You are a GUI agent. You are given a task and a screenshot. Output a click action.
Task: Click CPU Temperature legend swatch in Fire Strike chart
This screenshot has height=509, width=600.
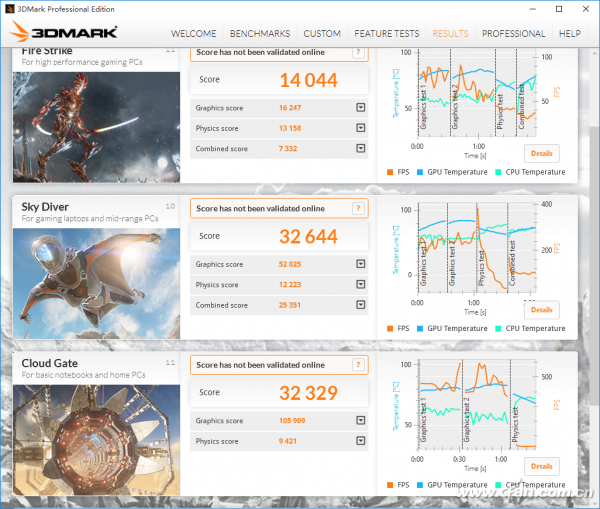click(498, 172)
